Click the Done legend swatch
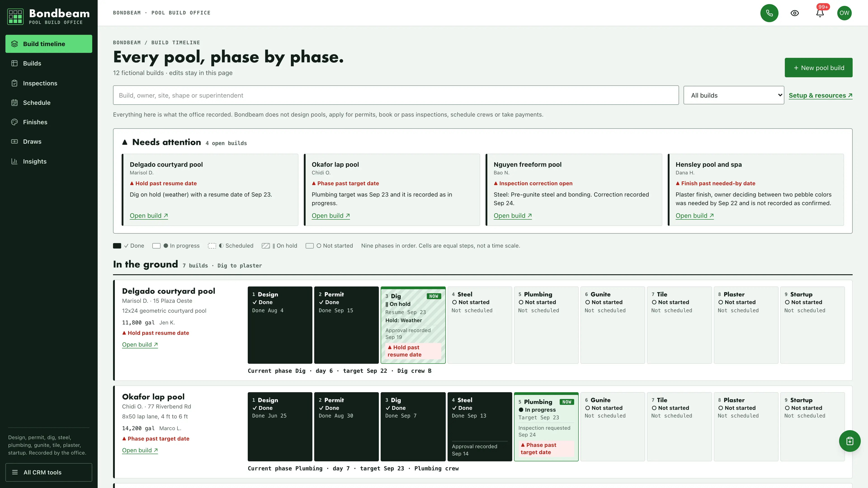 point(117,246)
